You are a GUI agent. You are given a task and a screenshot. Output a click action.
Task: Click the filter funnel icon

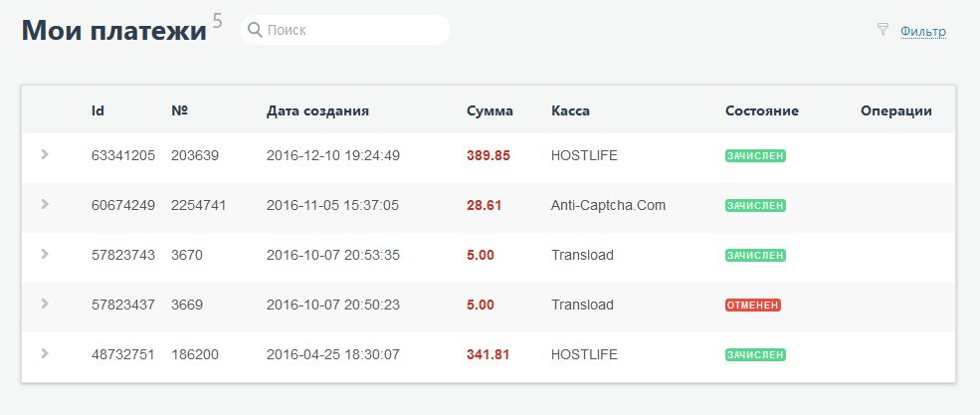882,30
